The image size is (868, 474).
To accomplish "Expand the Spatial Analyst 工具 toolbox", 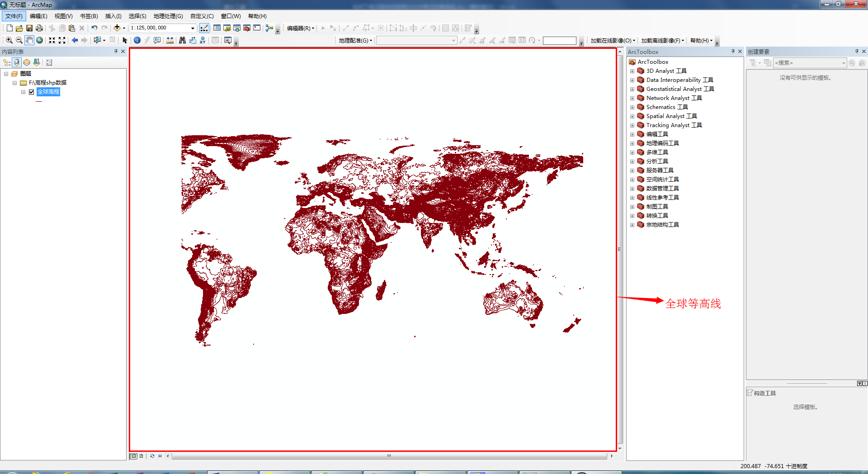I will click(632, 116).
